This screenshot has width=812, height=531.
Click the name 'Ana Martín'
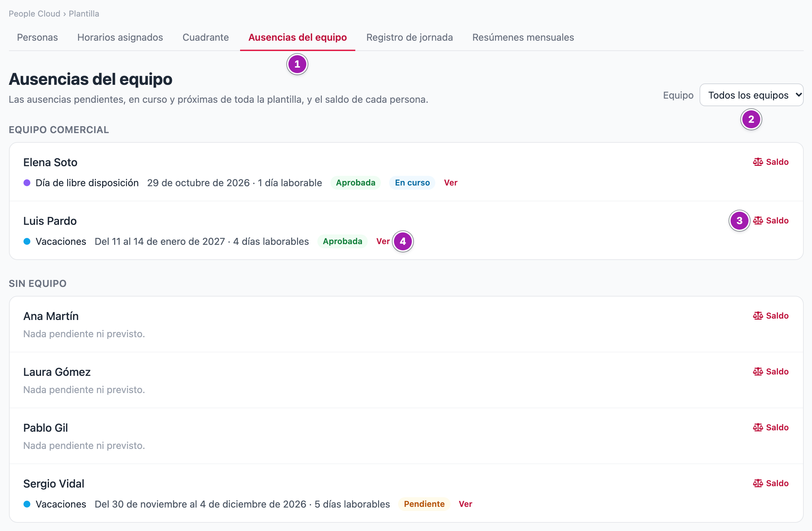pos(51,316)
